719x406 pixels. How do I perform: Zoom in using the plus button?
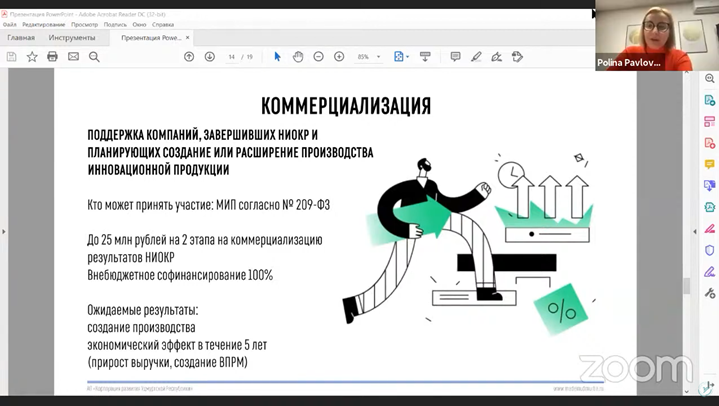tap(339, 57)
